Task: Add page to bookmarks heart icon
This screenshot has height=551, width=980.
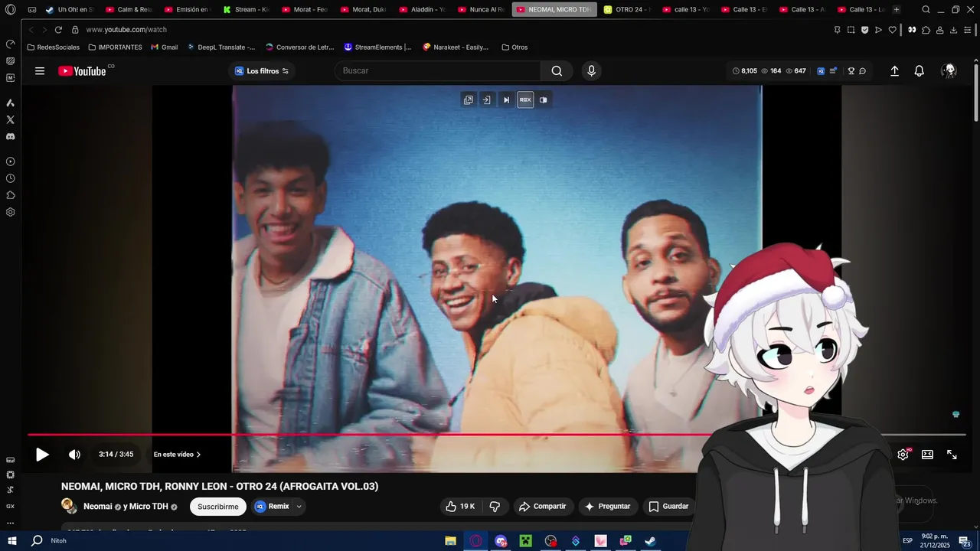Action: pyautogui.click(x=892, y=30)
